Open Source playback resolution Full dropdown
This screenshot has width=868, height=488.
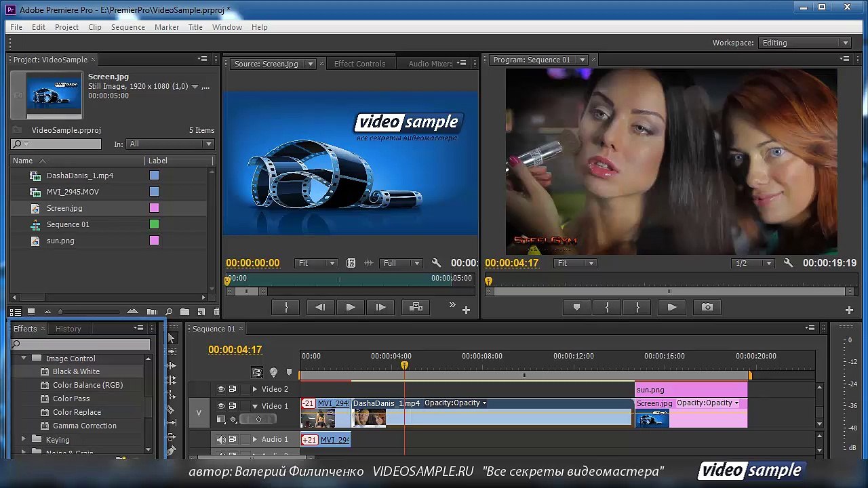(x=401, y=263)
